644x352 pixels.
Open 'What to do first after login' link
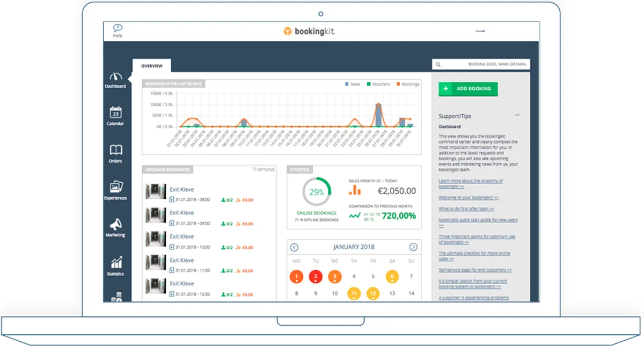pos(466,209)
